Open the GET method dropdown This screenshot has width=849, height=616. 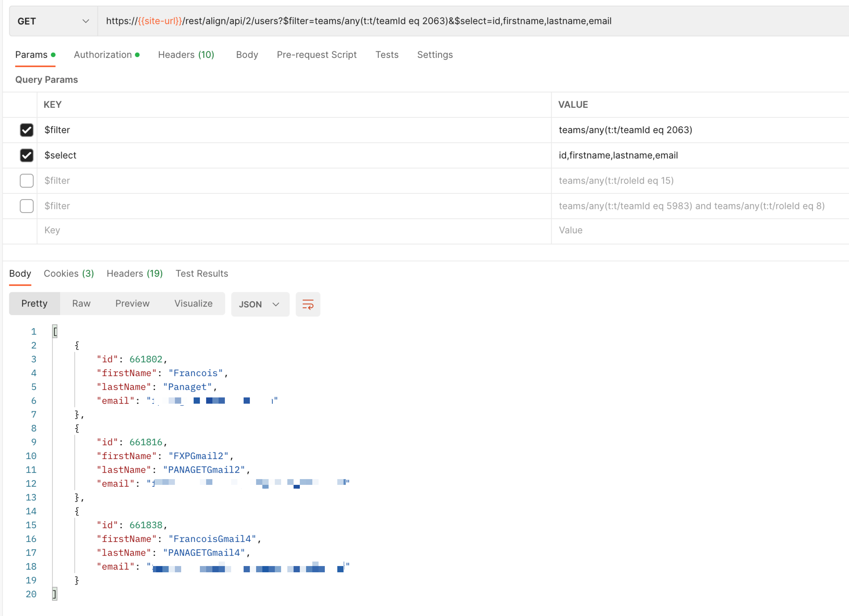tap(53, 21)
